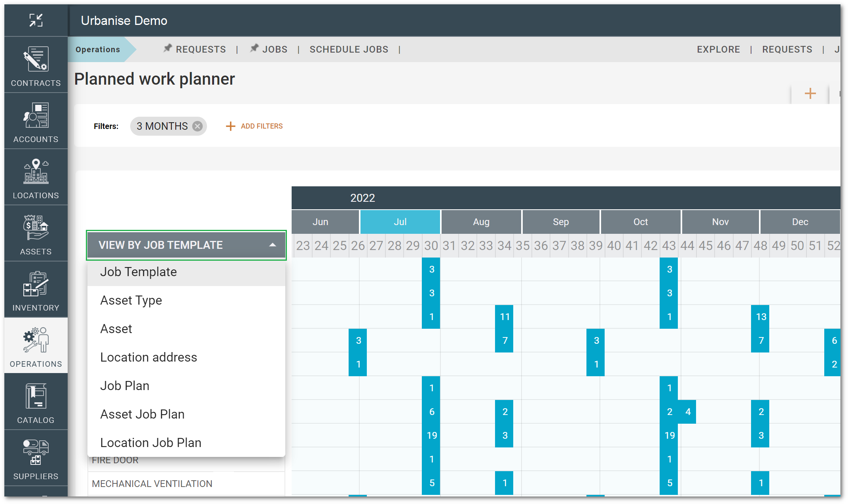The height and width of the screenshot is (504, 848).
Task: Click the Explore link
Action: tap(718, 49)
